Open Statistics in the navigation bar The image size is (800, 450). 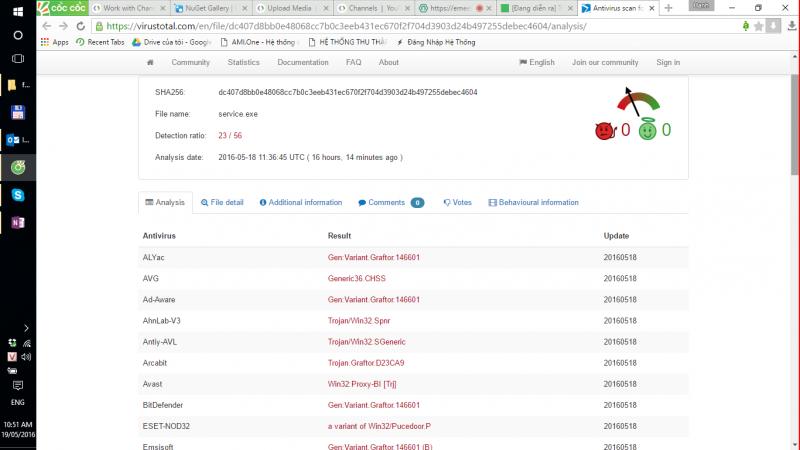tap(243, 62)
